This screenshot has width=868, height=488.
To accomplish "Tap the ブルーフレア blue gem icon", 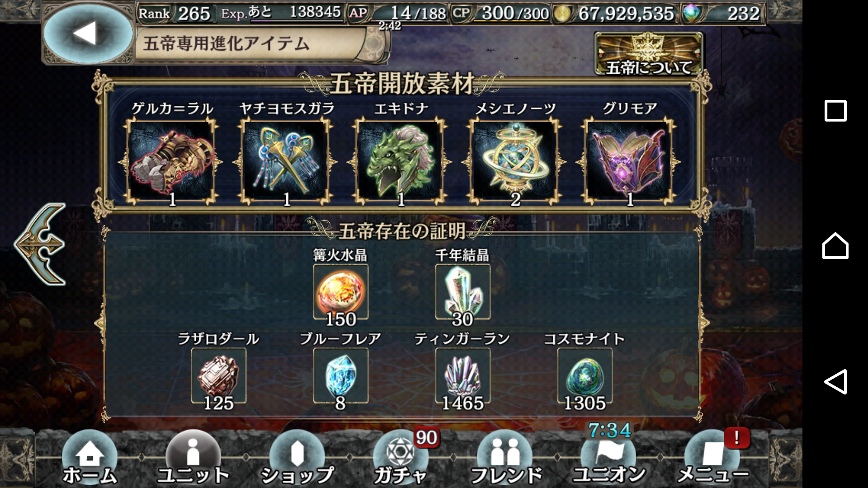I will click(x=341, y=375).
